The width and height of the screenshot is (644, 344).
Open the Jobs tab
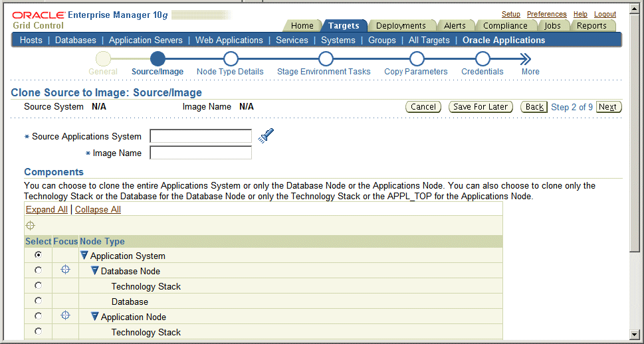pyautogui.click(x=552, y=25)
